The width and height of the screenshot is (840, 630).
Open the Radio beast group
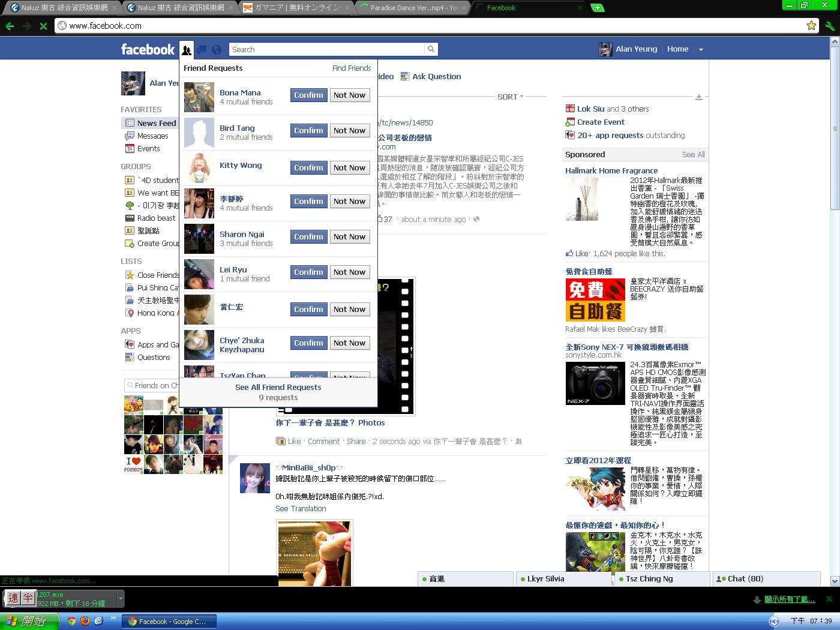157,218
